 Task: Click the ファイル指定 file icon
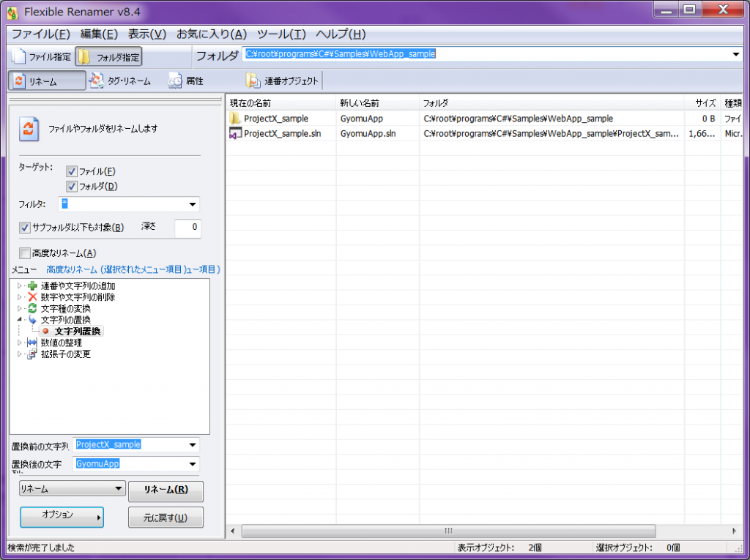[x=18, y=56]
